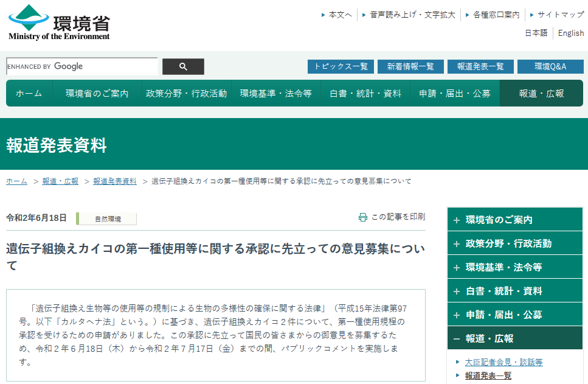Click 音声読み上げ・文字拡大 accessibility link
Screen dimensions: 588x384
pos(412,15)
